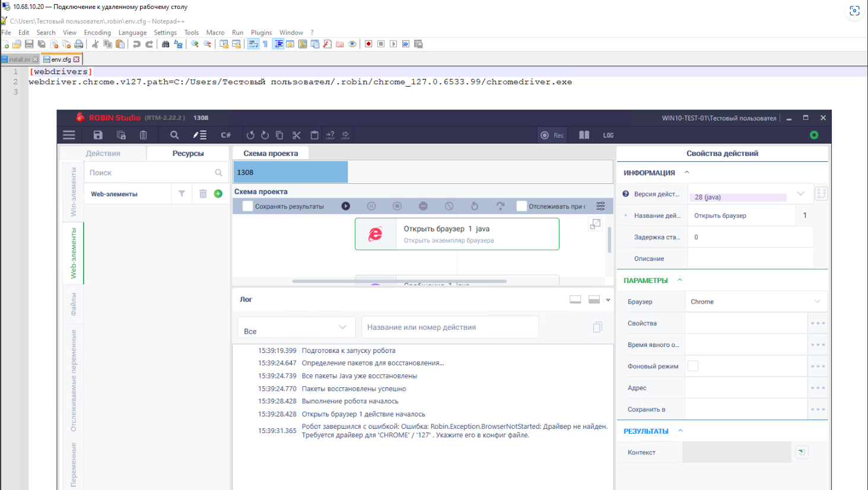Viewport: 868px width, 490px height.
Task: Click the trash icon beside Web-элементы
Action: click(203, 194)
